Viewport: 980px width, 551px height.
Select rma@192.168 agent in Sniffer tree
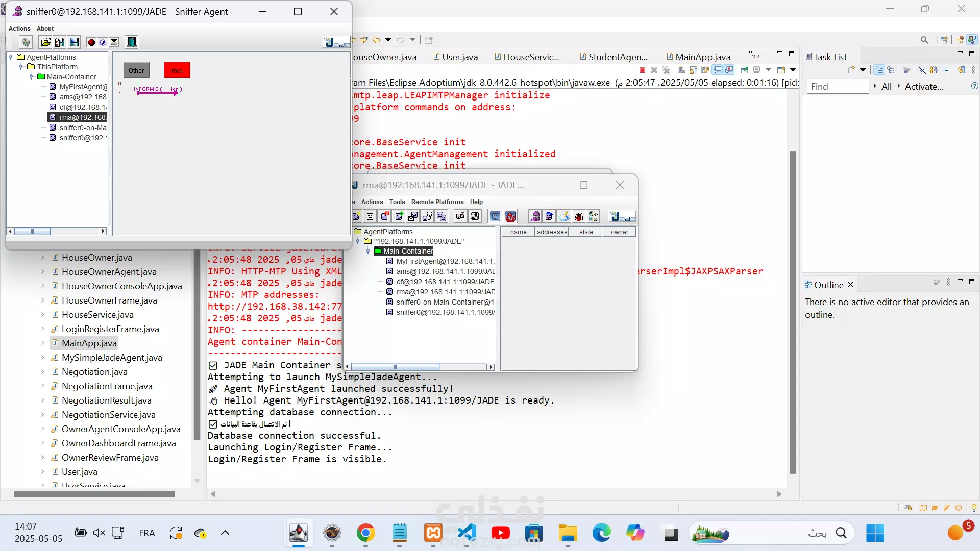tap(78, 117)
